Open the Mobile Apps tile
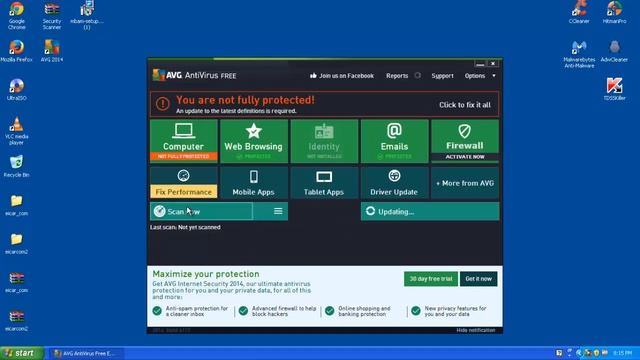 (253, 183)
